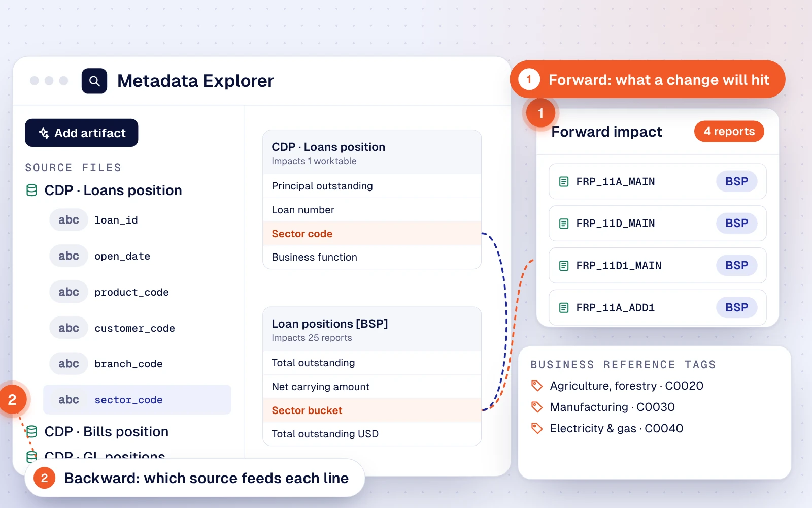812x508 pixels.
Task: Select Net carrying amount row
Action: coord(372,387)
